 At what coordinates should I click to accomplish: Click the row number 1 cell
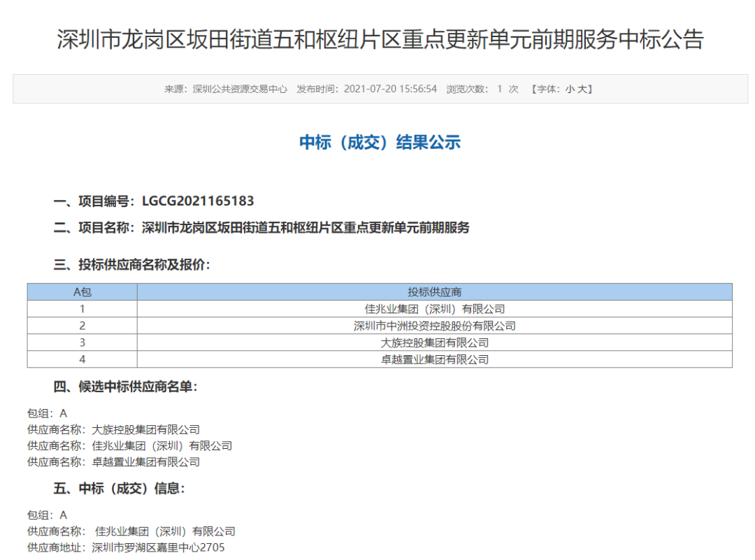[82, 308]
